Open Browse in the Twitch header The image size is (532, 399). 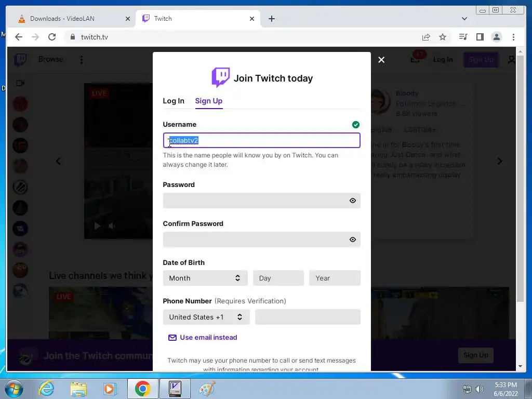click(x=50, y=59)
